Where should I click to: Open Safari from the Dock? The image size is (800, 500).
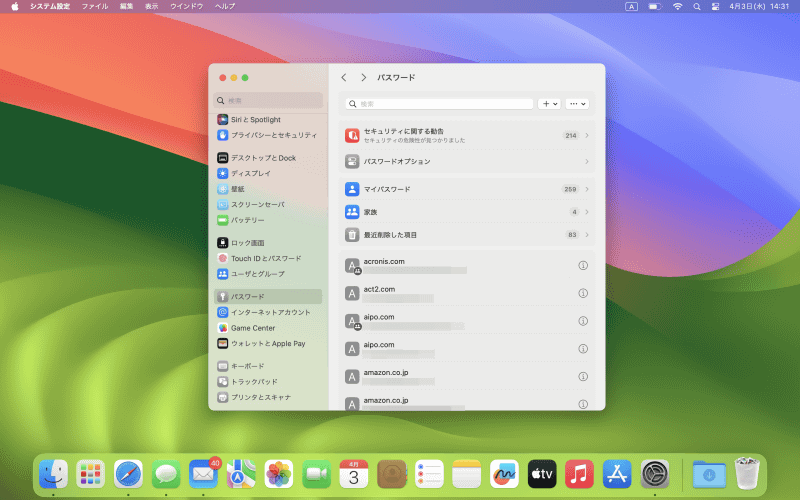128,474
